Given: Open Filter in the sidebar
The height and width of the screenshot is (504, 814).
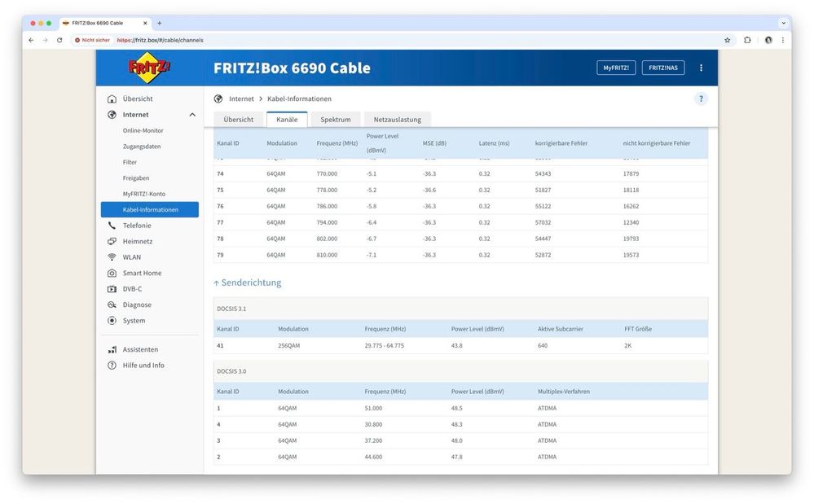Looking at the screenshot, I should (x=130, y=162).
